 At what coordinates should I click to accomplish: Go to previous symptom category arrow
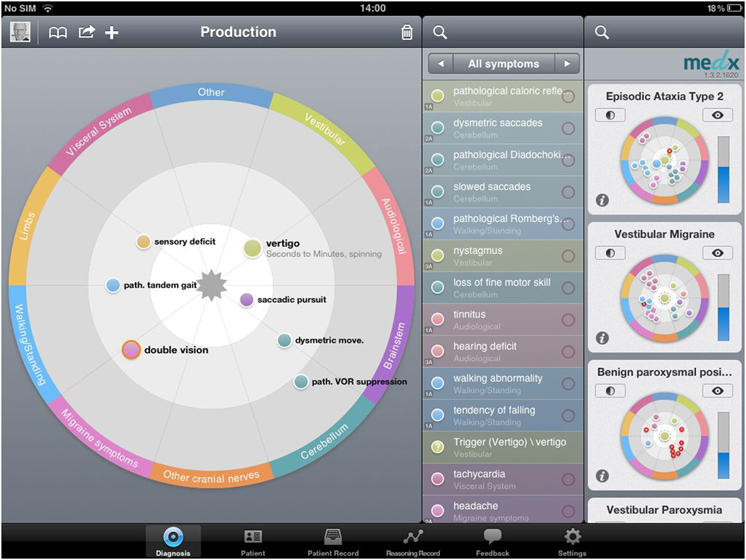point(441,63)
